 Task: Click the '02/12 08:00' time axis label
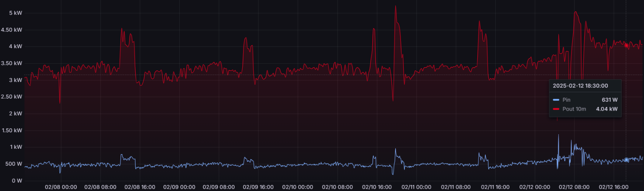coord(574,187)
